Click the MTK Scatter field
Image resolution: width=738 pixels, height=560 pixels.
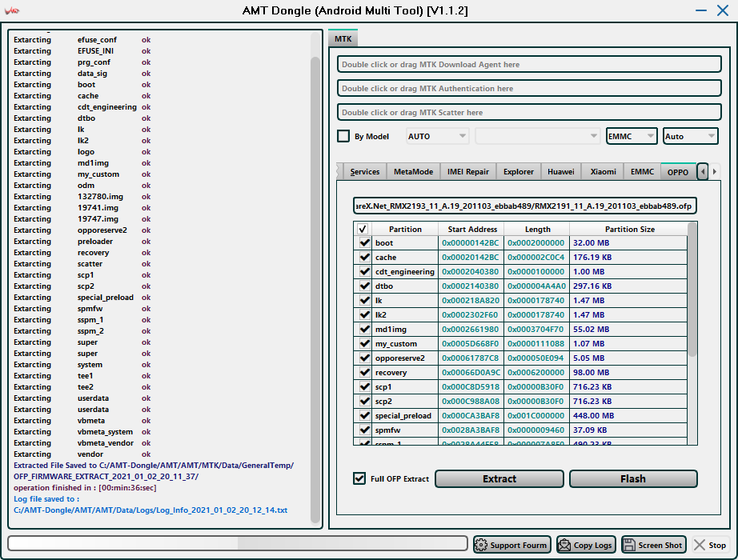pos(530,113)
